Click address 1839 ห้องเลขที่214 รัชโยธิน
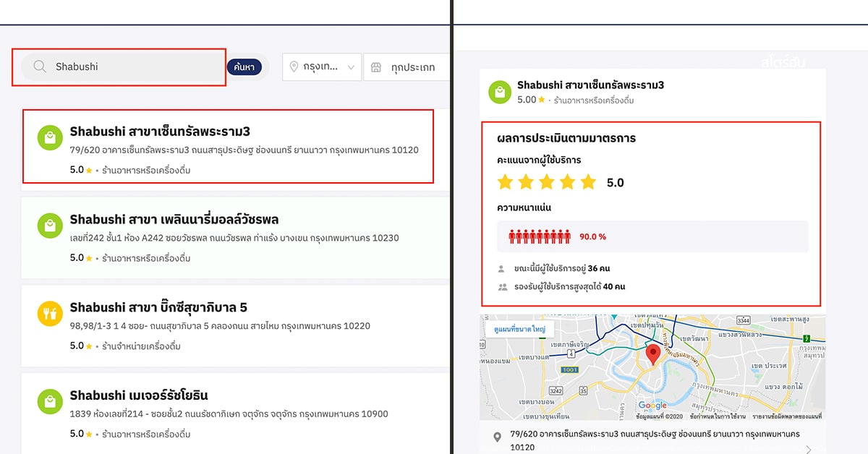 pyautogui.click(x=229, y=414)
